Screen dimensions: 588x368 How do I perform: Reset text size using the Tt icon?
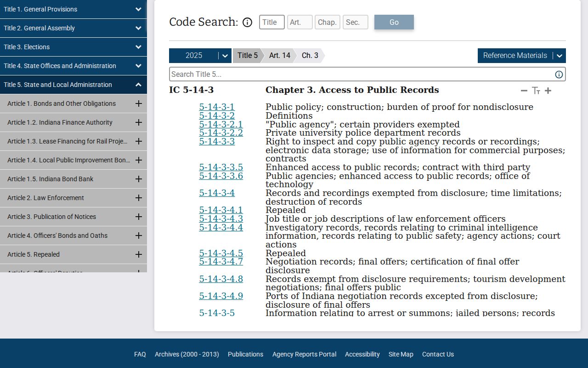pos(536,91)
